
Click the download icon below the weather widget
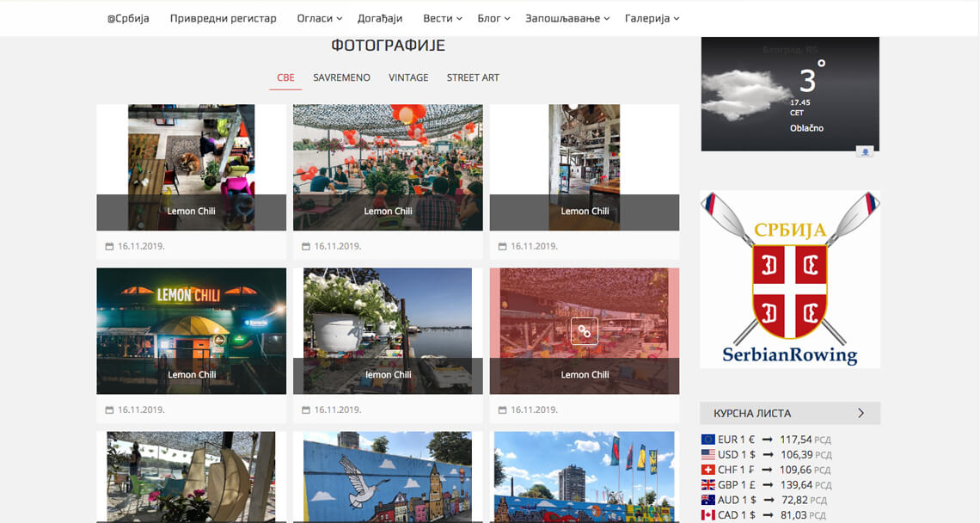[864, 151]
